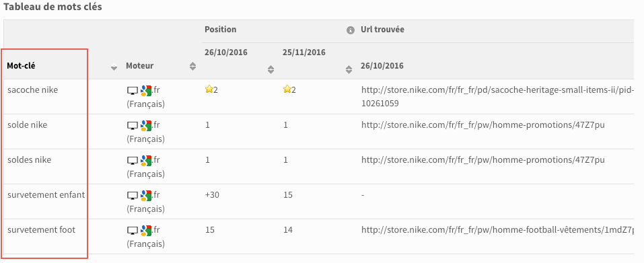The height and width of the screenshot is (263, 644).
Task: Open the homme-football-vêtements URL
Action: coord(496,230)
